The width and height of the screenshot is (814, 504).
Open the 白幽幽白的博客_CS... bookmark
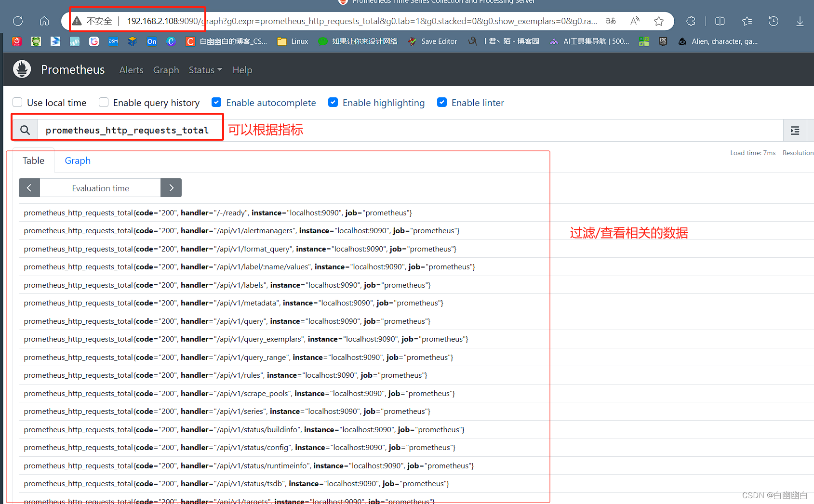tap(227, 41)
